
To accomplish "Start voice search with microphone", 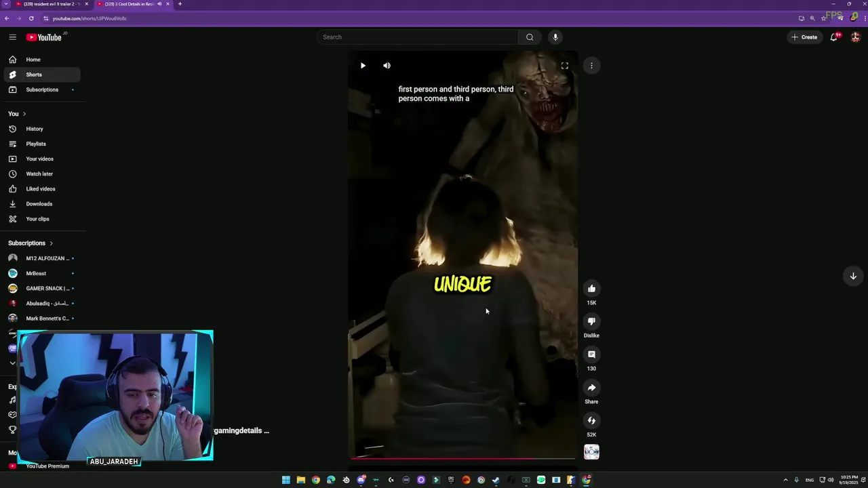I will click(x=555, y=37).
